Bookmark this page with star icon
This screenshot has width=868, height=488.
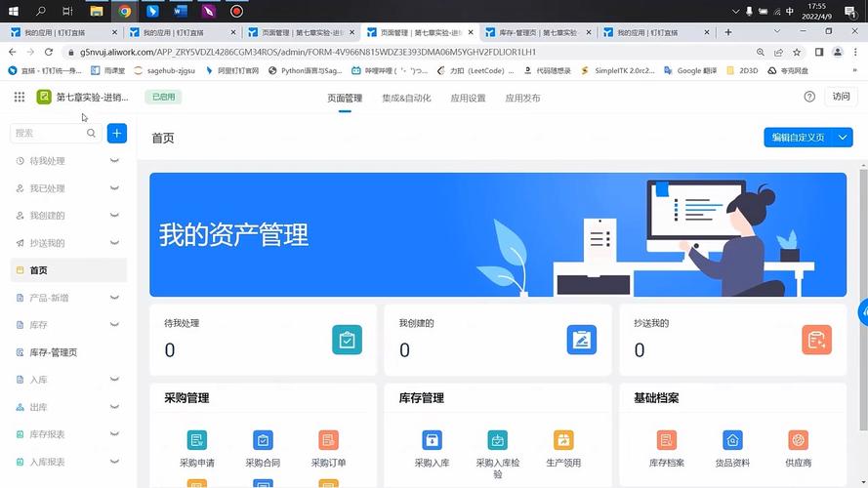point(797,52)
